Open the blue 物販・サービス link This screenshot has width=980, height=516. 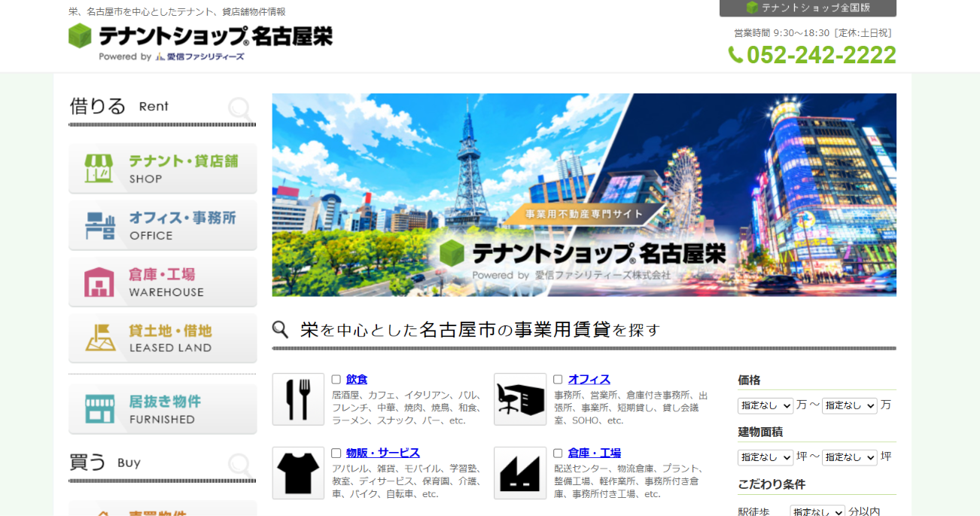[x=383, y=453]
